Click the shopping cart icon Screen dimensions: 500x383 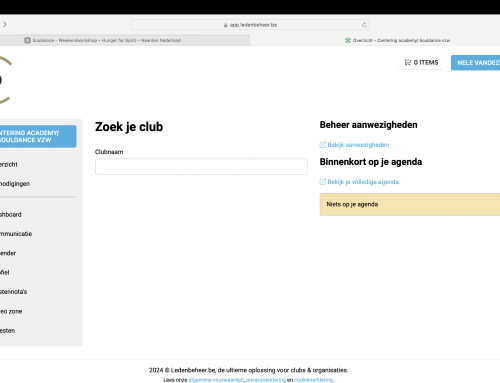407,62
